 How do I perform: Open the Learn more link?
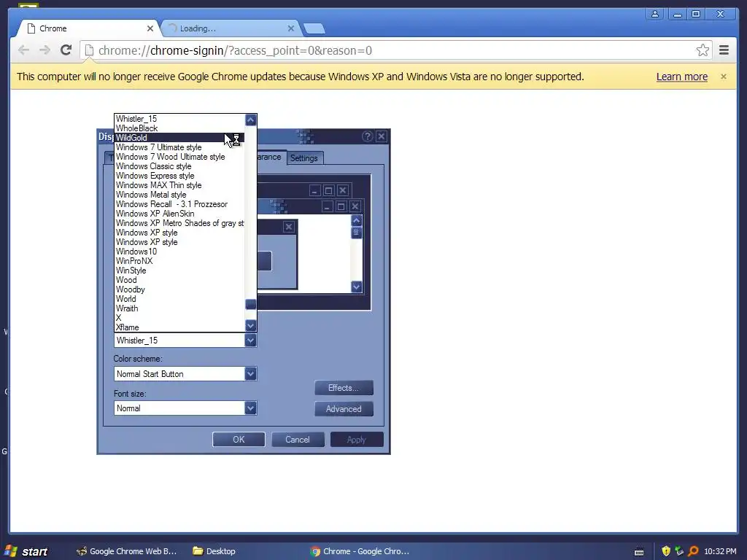point(682,77)
